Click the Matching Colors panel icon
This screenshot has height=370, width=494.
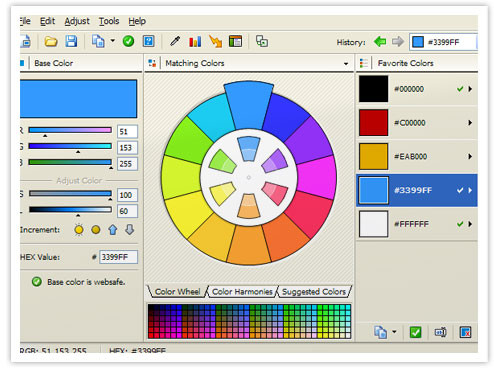click(152, 63)
